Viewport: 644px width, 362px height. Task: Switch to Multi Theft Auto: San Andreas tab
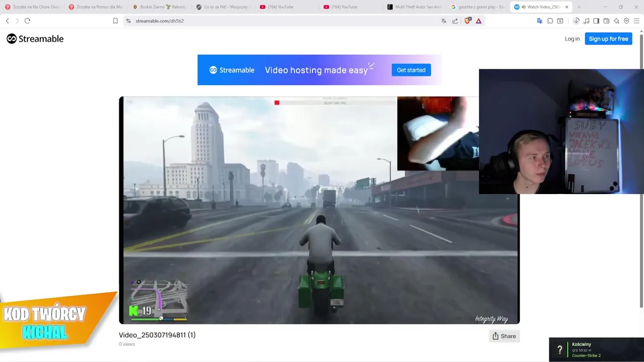pos(414,7)
